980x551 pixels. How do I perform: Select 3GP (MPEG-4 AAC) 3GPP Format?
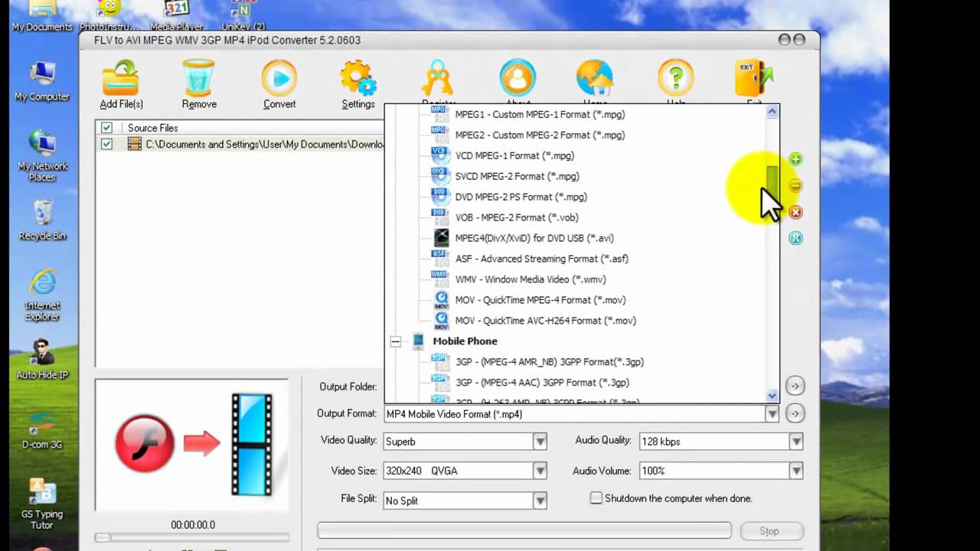coord(542,383)
